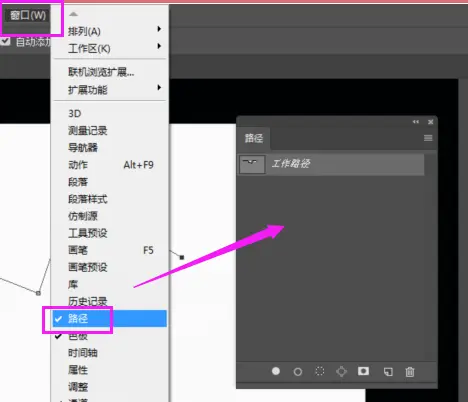Choose 属性 menu item
This screenshot has height=402, width=468.
(x=110, y=370)
